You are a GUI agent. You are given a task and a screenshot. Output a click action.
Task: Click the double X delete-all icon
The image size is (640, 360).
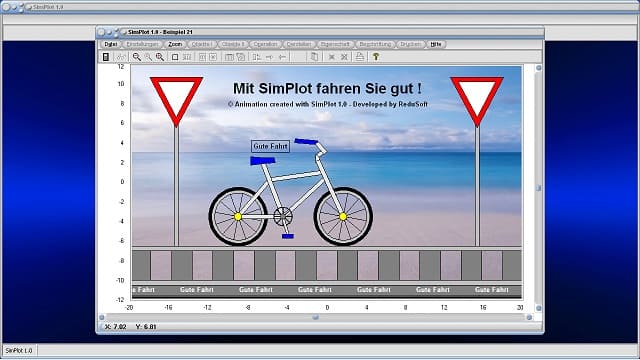(344, 57)
